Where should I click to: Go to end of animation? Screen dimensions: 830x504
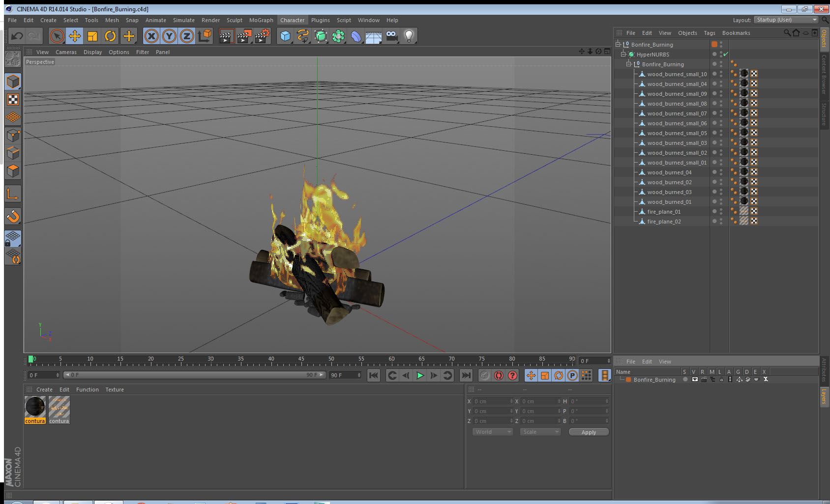[466, 375]
